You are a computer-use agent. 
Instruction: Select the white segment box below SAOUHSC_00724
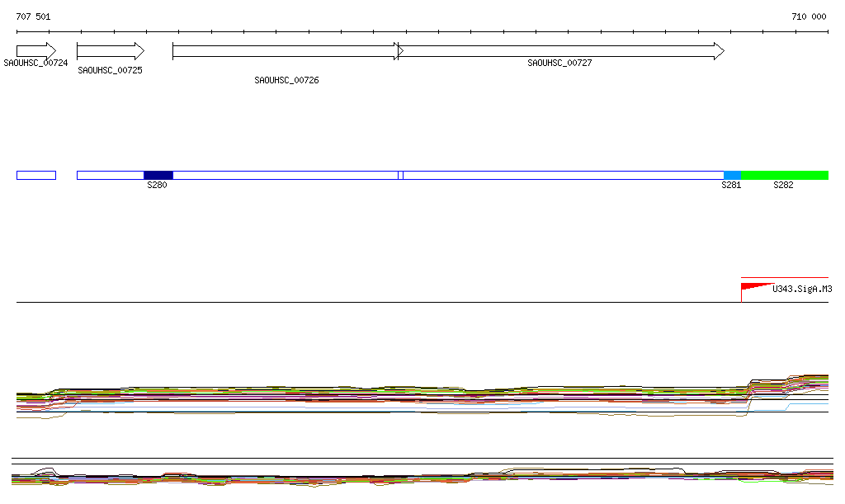pyautogui.click(x=35, y=175)
